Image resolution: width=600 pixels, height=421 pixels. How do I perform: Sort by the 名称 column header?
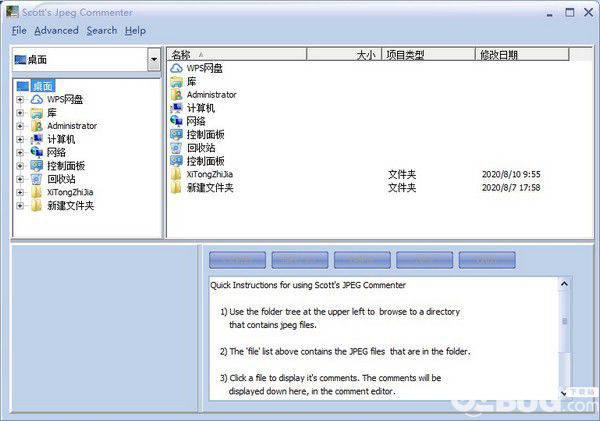(x=237, y=55)
